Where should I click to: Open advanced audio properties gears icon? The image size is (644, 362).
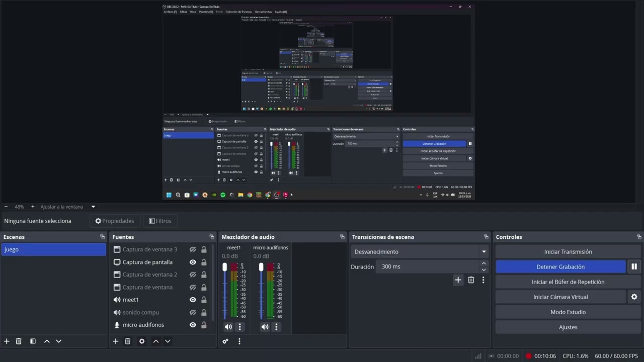click(225, 341)
